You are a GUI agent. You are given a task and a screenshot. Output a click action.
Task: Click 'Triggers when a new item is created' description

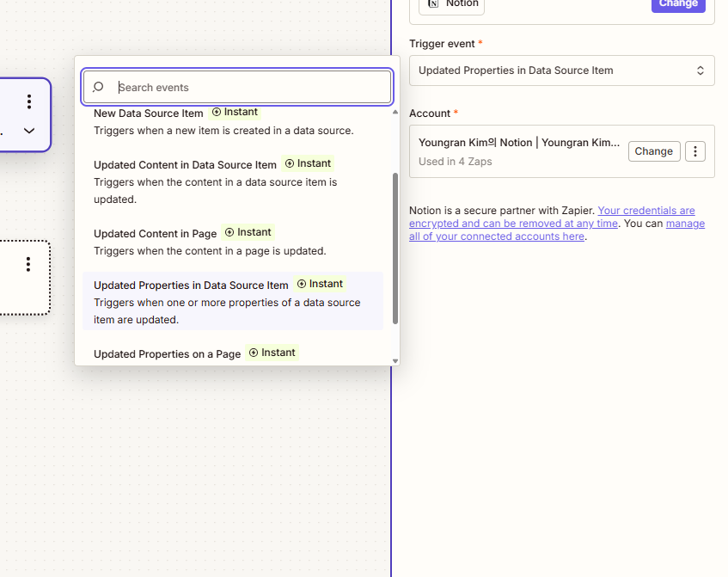coord(223,131)
